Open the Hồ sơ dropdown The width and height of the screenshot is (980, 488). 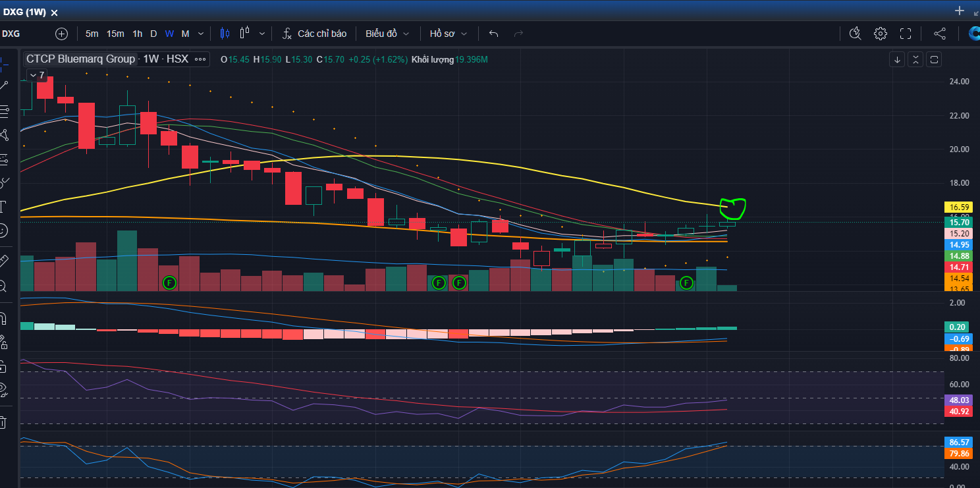click(448, 34)
